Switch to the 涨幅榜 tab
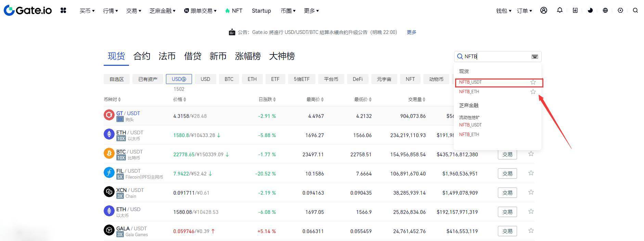Screen dimensions: 644x241 click(248, 56)
